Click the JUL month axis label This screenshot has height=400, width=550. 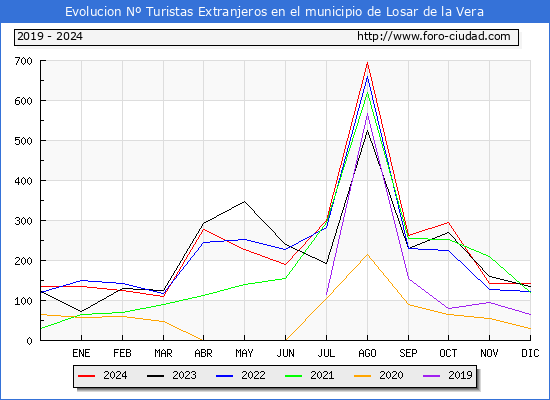[x=326, y=353]
